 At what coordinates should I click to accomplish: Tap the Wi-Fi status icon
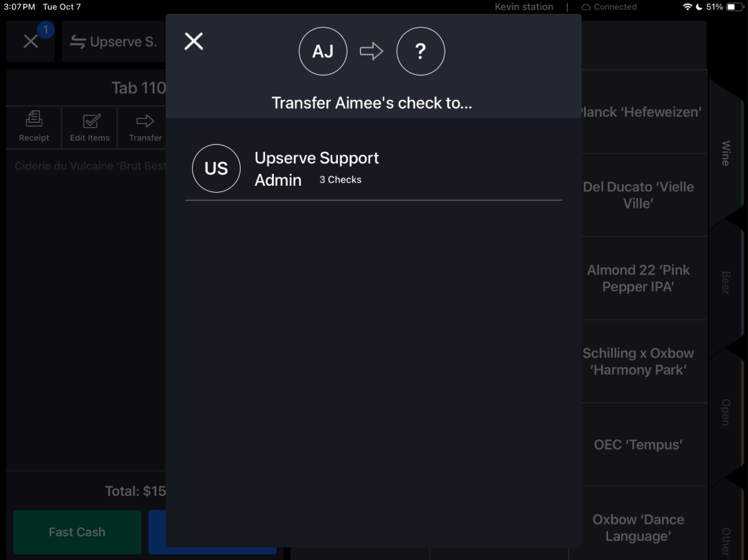[688, 7]
